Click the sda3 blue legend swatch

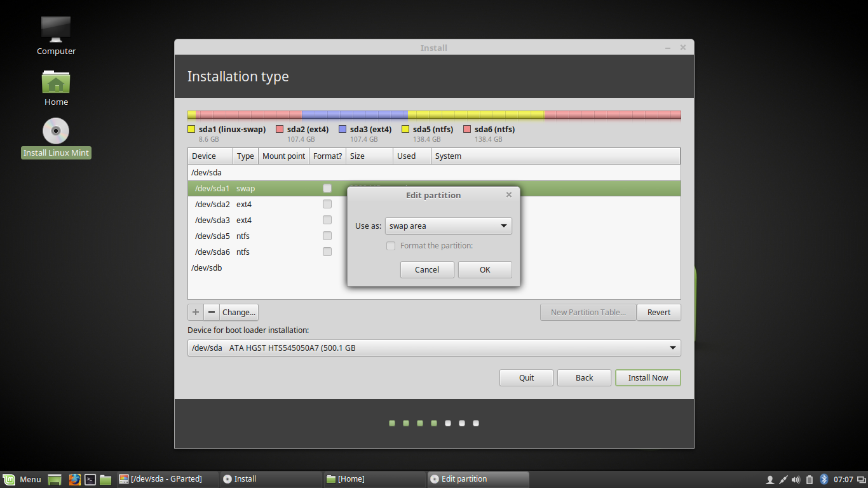click(x=342, y=129)
